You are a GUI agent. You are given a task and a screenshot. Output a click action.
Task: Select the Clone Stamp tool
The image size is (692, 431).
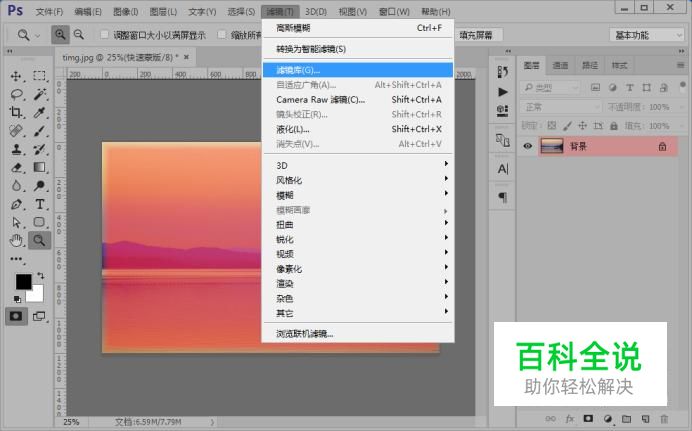pyautogui.click(x=16, y=149)
